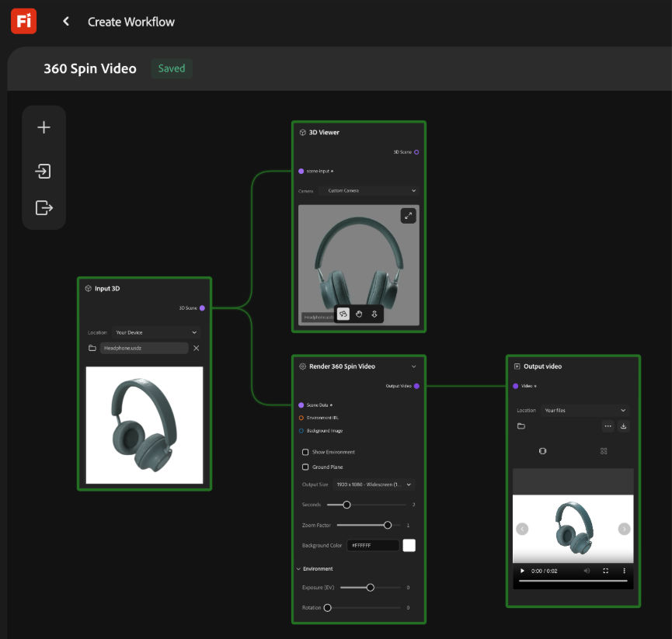The height and width of the screenshot is (639, 672).
Task: Collapse the Environment section
Action: pos(298,569)
